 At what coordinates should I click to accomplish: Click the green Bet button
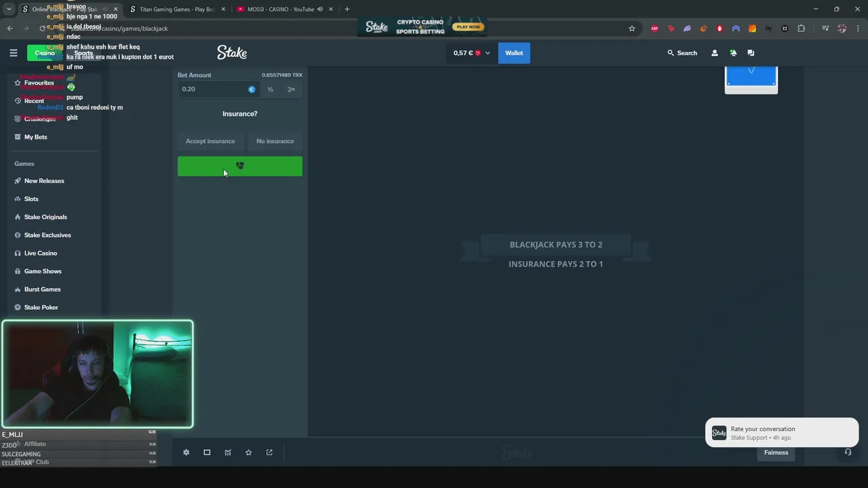click(x=240, y=166)
